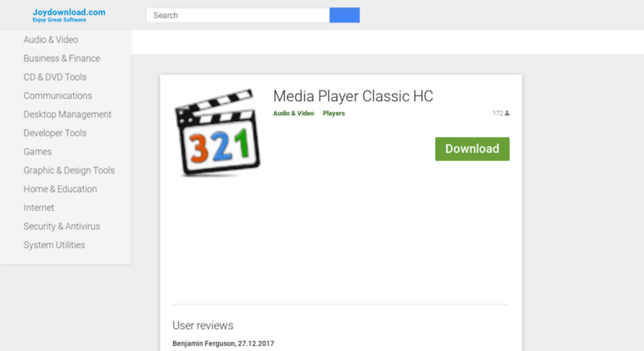The image size is (644, 351).
Task: Click the Media Player Classic 321 clapperboard icon
Action: (x=218, y=132)
